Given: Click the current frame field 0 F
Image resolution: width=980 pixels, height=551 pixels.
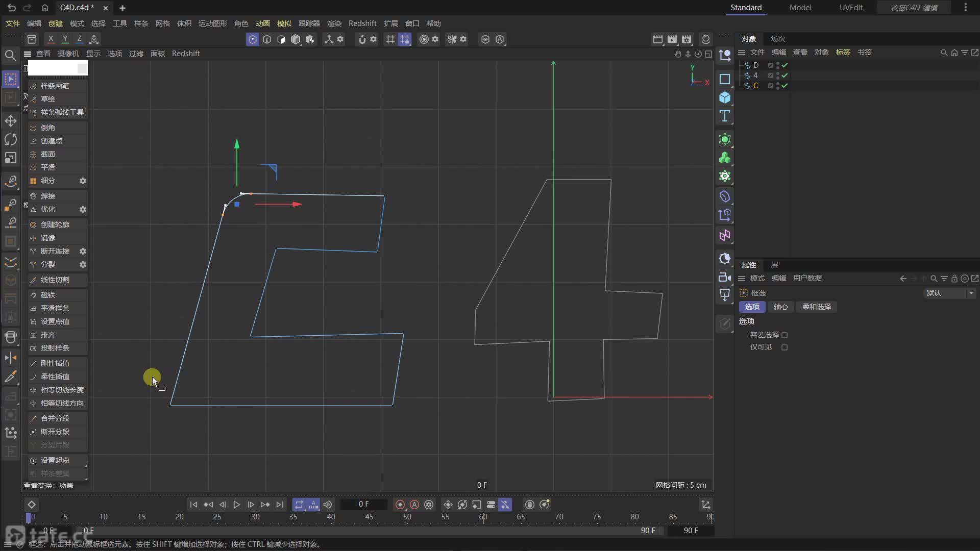Looking at the screenshot, I should click(x=363, y=505).
